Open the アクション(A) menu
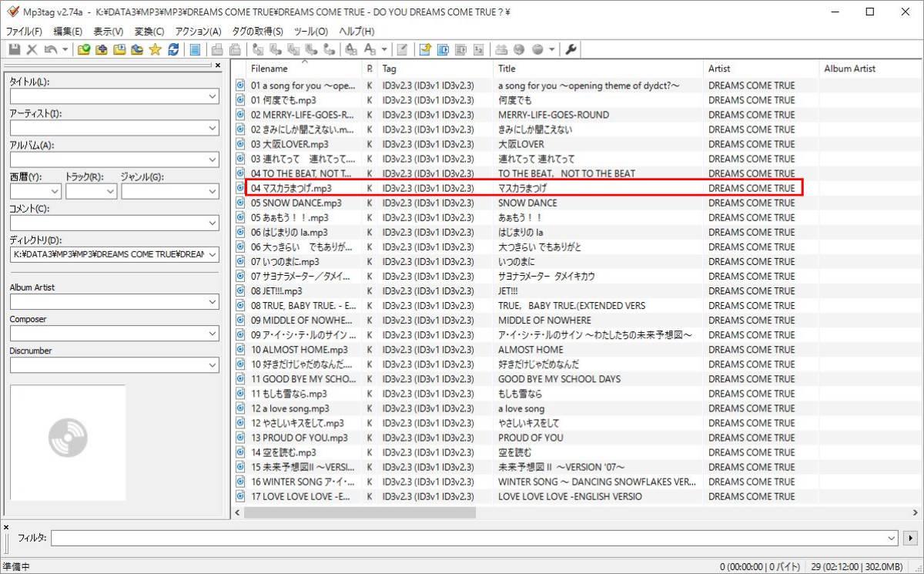The height and width of the screenshot is (574, 924). [198, 32]
